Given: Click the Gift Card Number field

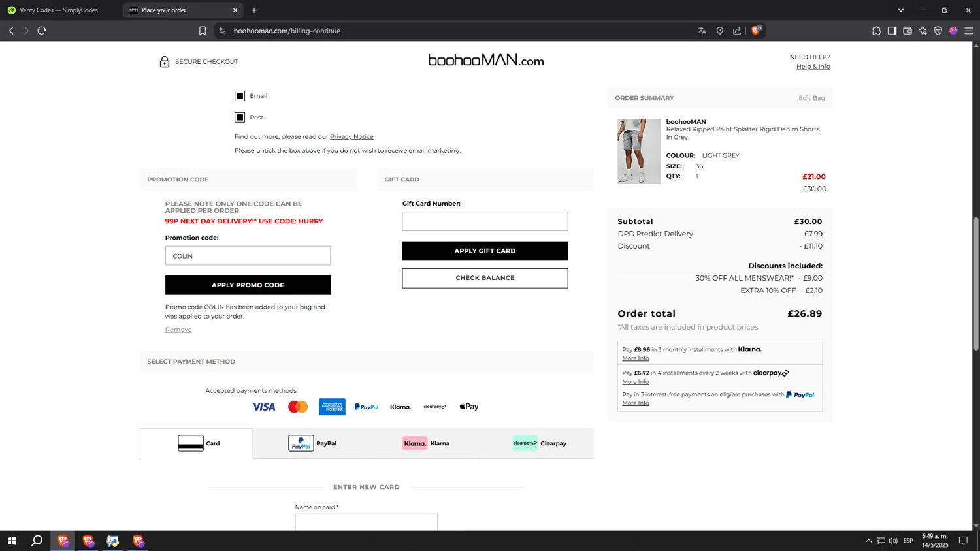Looking at the screenshot, I should [x=485, y=221].
